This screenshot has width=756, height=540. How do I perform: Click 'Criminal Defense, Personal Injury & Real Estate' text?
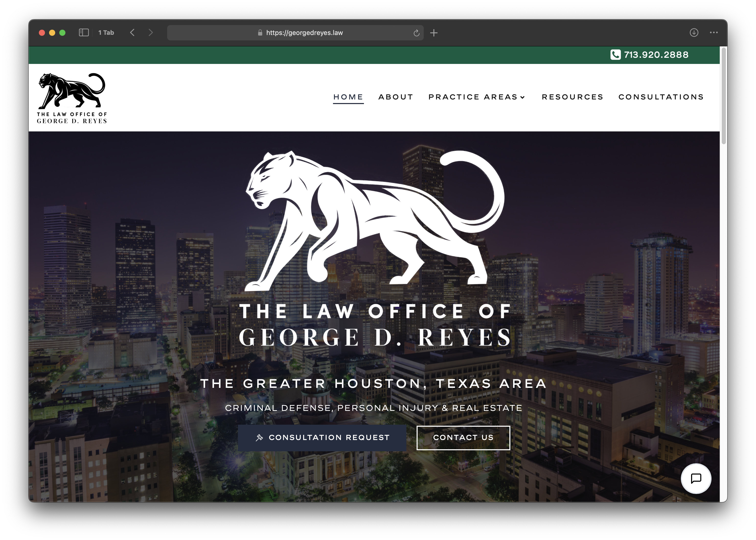(374, 408)
